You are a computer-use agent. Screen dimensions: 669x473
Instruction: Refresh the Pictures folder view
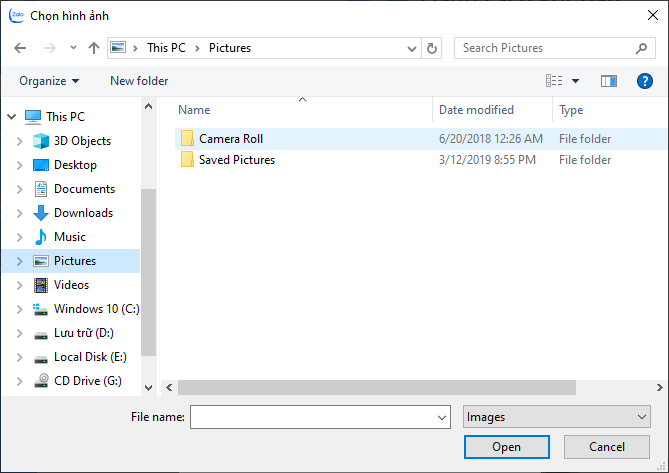pos(432,48)
